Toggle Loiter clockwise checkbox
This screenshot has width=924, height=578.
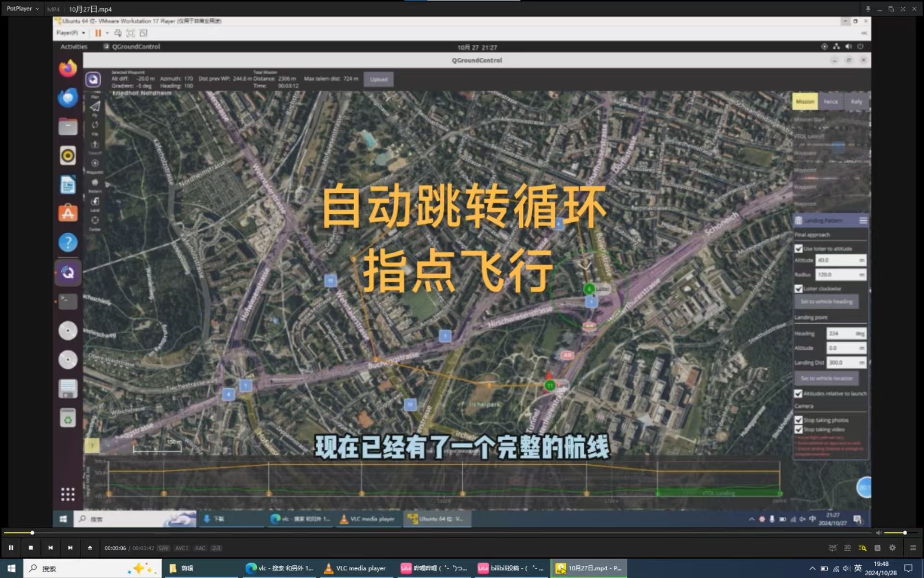pos(798,289)
